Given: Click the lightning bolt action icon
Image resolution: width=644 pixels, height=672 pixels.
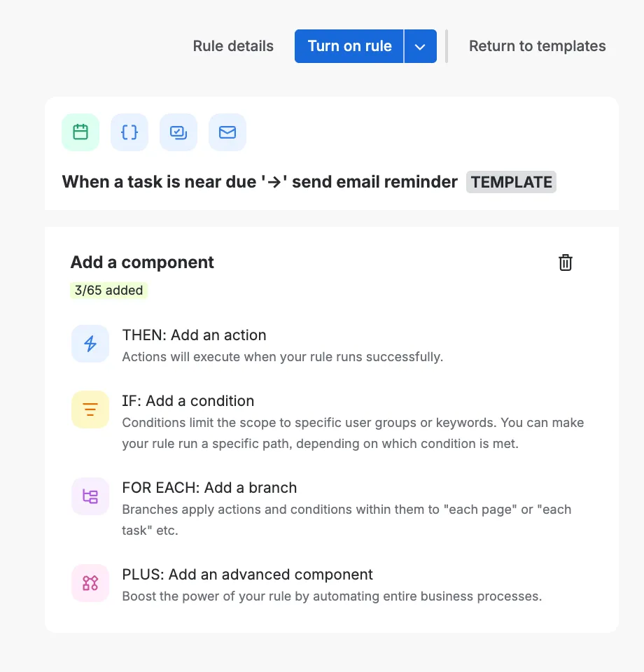Looking at the screenshot, I should (90, 344).
